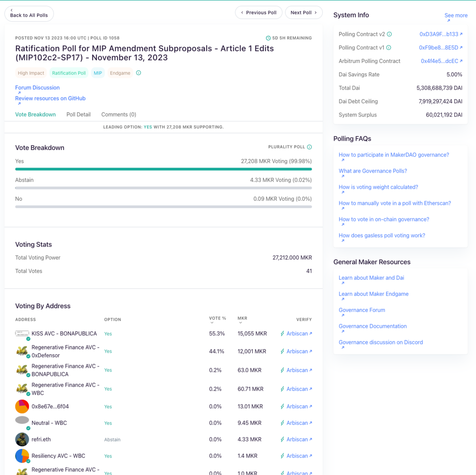Open address 0x8e67e...6f04
The image size is (476, 475).
coord(50,406)
